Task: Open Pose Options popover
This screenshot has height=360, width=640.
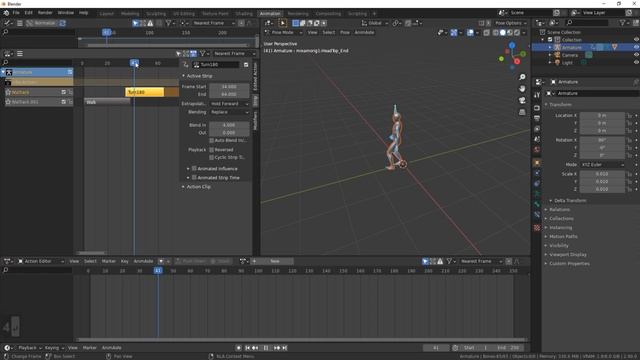Action: click(510, 23)
